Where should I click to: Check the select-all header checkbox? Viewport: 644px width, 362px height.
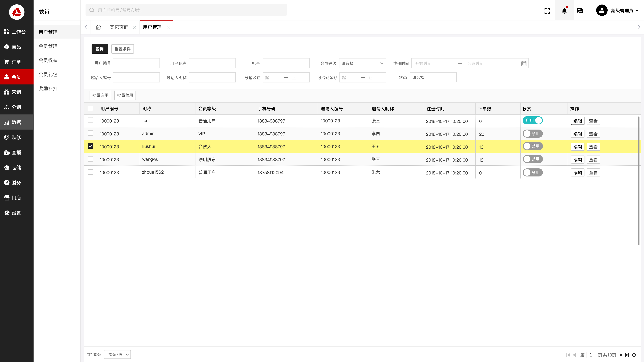[x=90, y=108]
